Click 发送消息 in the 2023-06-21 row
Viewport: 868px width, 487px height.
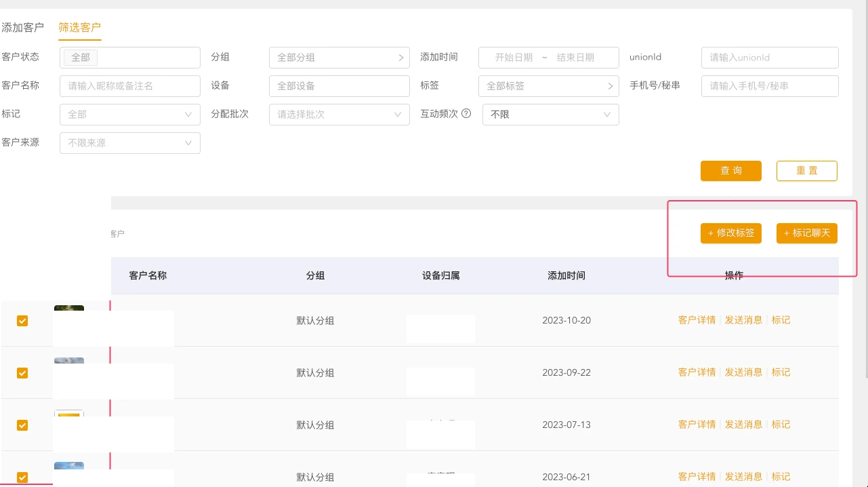pos(743,477)
